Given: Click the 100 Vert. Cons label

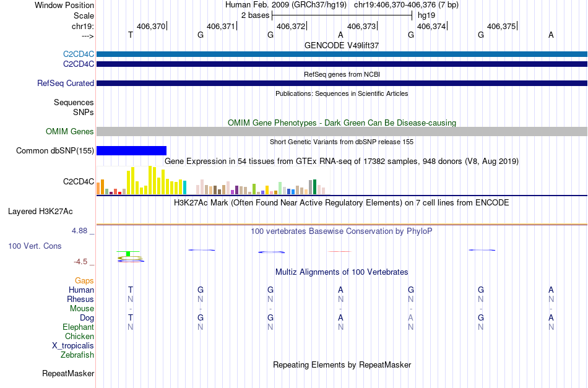Looking at the screenshot, I should [x=35, y=246].
